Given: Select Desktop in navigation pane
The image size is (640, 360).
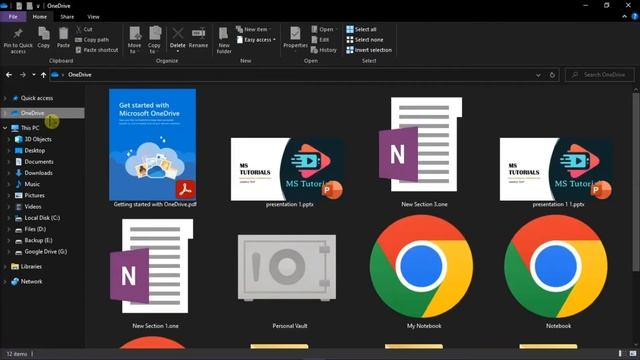Looking at the screenshot, I should [35, 151].
